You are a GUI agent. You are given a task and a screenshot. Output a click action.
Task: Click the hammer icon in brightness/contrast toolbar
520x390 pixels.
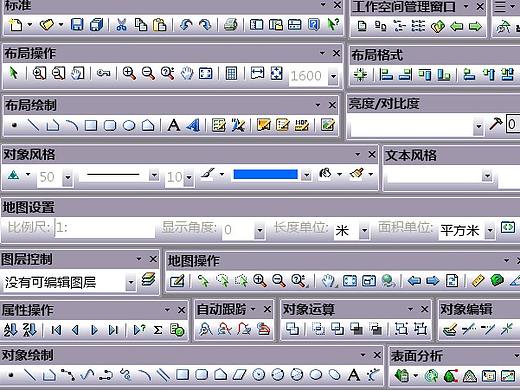click(x=496, y=124)
